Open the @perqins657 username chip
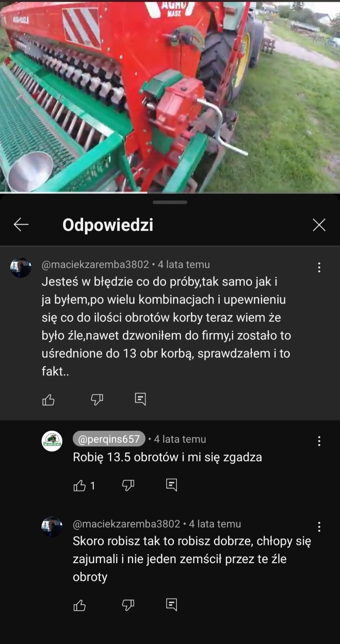The width and height of the screenshot is (340, 644). (x=109, y=439)
